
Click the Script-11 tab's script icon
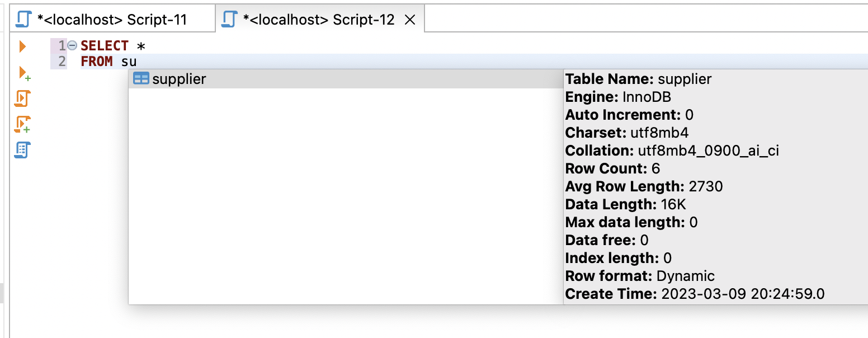click(x=23, y=20)
